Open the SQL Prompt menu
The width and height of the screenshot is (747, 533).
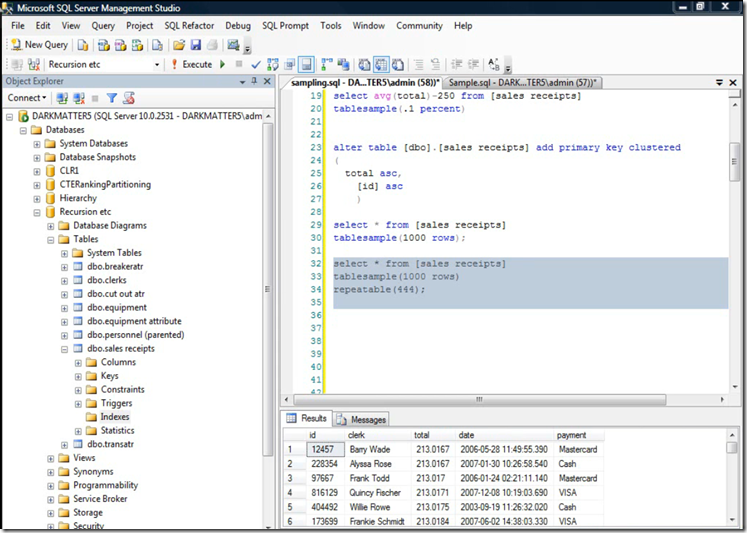[285, 26]
